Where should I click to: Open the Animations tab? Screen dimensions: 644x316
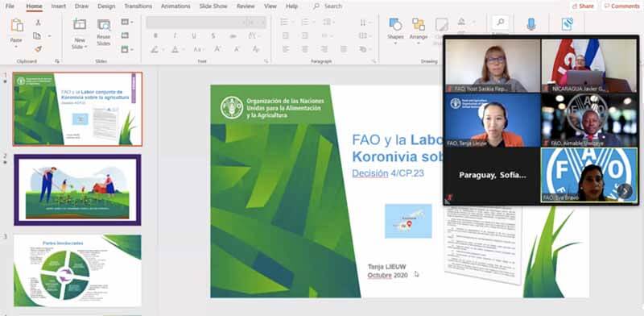(175, 6)
